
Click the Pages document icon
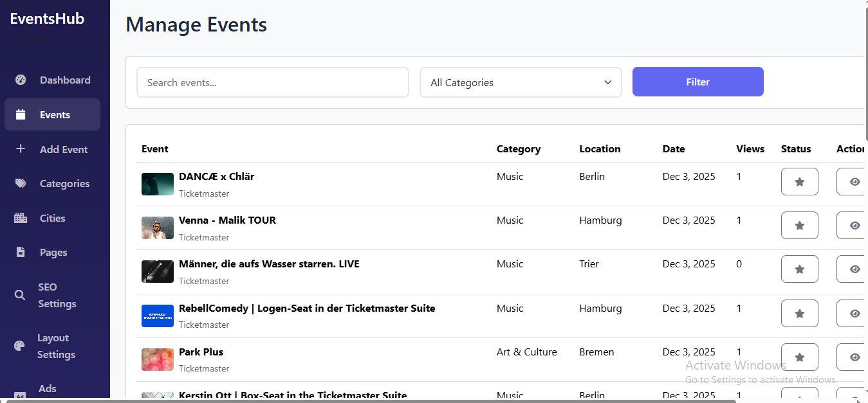(21, 253)
